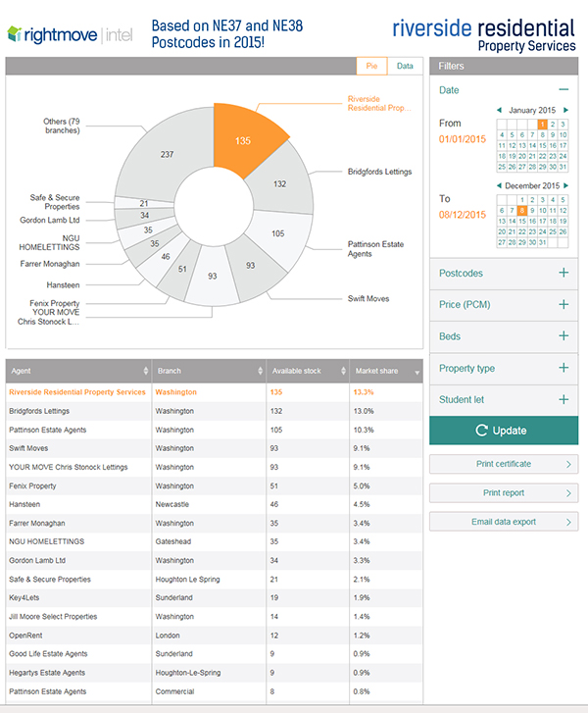Select the Key4Lets table row
This screenshot has height=713, width=588.
pos(214,597)
